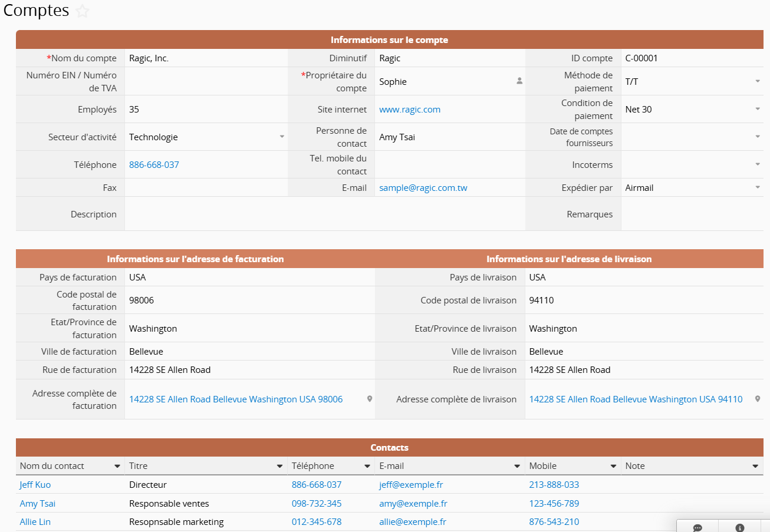The image size is (770, 532).
Task: Expand the Méthode de paiement dropdown
Action: pyautogui.click(x=758, y=81)
